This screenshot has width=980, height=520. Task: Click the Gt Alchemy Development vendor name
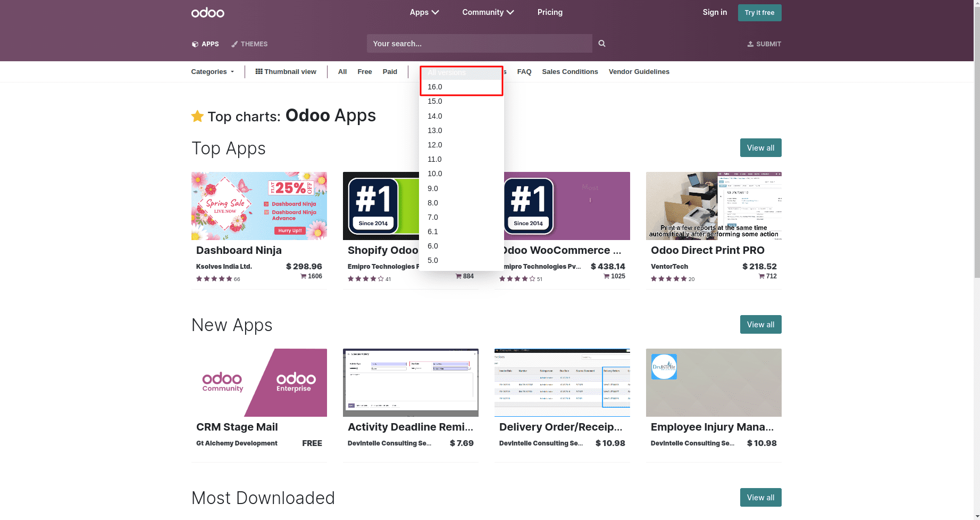coord(237,443)
